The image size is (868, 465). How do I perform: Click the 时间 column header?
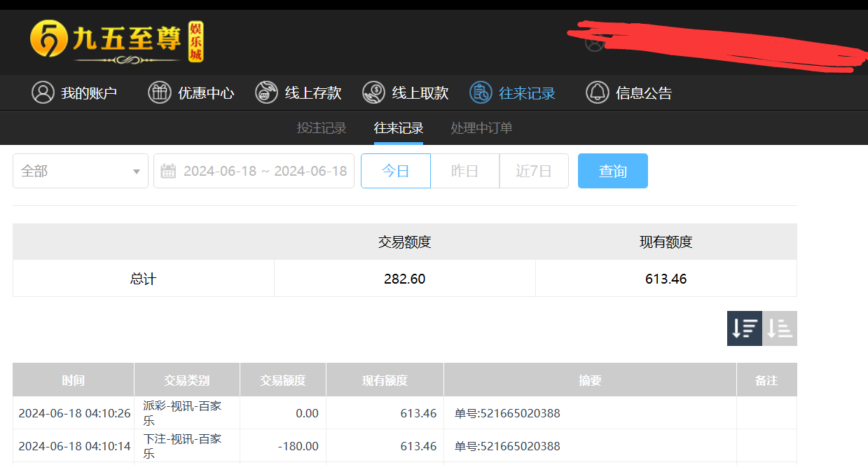click(73, 380)
